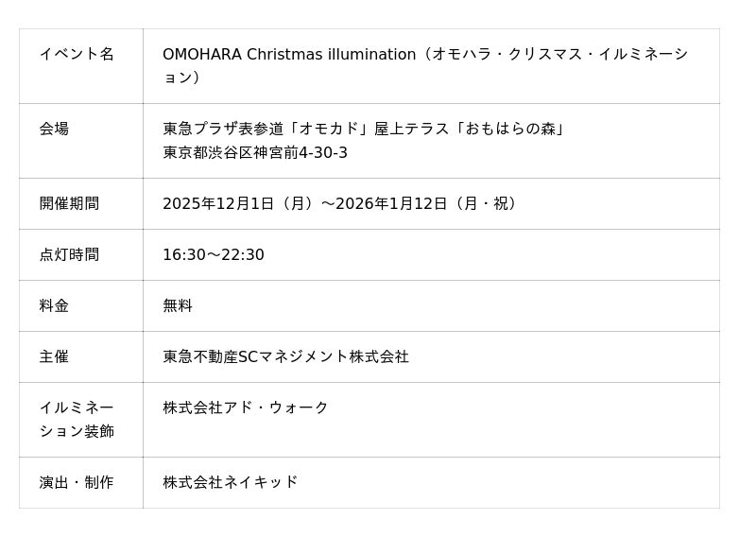Click the katakana オモハラ・クリスマス・イルミネーション text
The height and width of the screenshot is (537, 756).
click(x=558, y=55)
